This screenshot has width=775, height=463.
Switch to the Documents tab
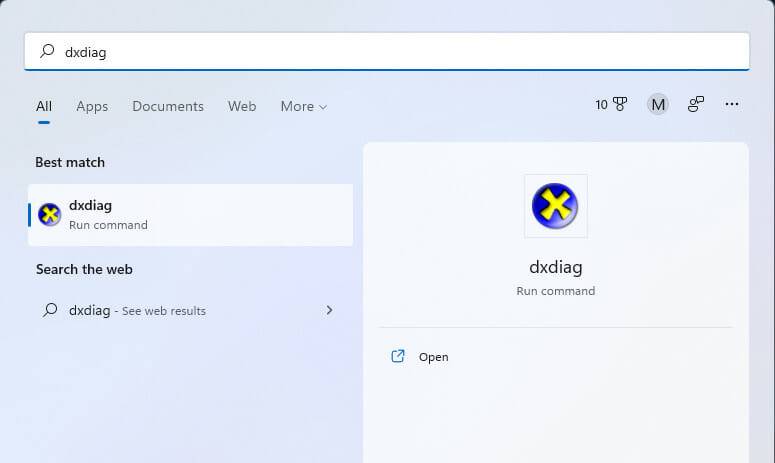click(x=168, y=106)
